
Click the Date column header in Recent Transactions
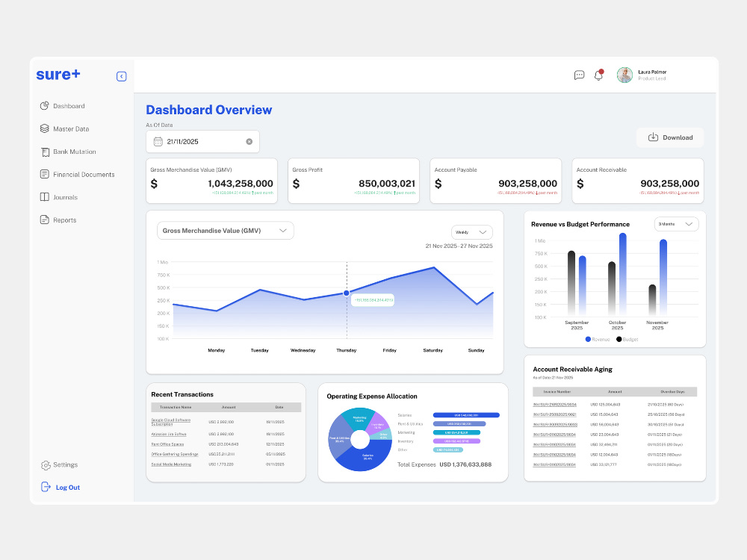coord(279,407)
